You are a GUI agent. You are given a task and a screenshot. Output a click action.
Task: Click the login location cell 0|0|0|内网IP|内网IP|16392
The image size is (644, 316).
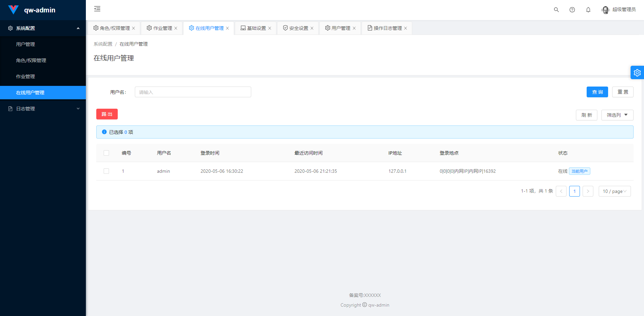[x=468, y=171]
